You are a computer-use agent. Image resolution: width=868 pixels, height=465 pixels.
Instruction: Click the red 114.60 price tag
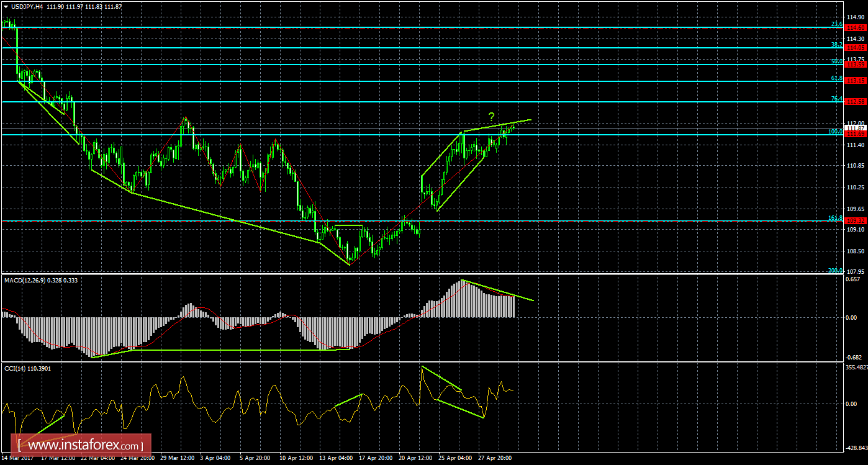(x=857, y=28)
